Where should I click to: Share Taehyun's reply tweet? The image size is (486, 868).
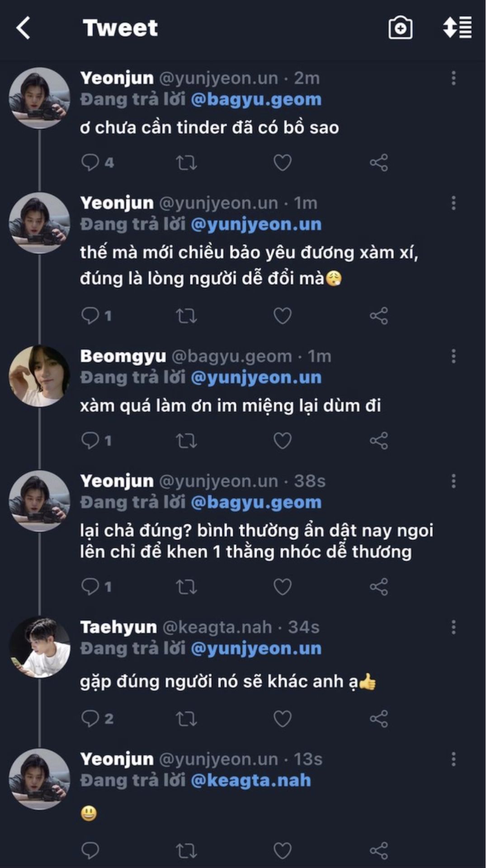click(x=379, y=718)
